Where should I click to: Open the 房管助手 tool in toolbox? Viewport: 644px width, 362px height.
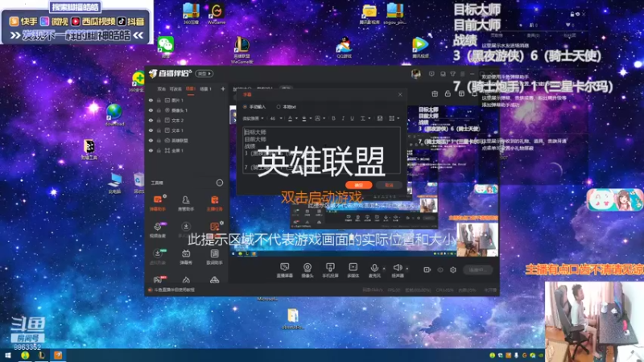coord(186,203)
